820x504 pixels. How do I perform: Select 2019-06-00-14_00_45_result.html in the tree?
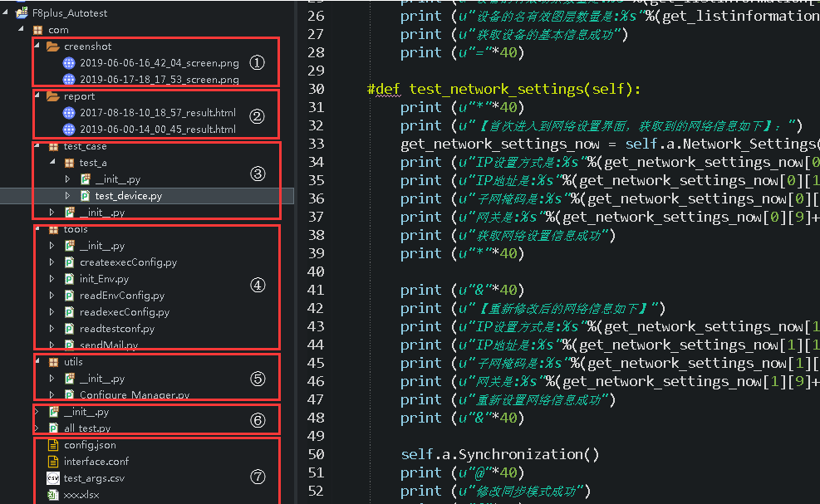158,130
